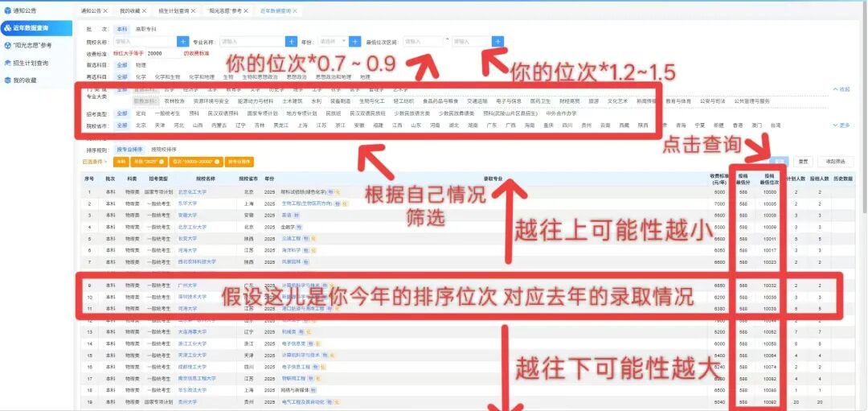Select 本科 batch option
This screenshot has height=411, width=868.
[x=121, y=29]
